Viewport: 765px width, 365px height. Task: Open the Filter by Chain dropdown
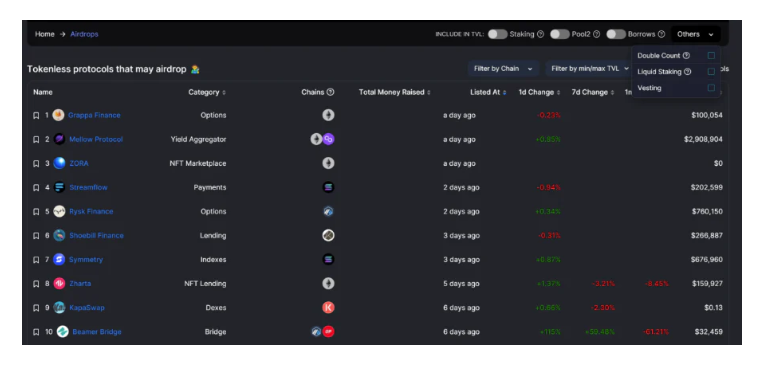[503, 69]
